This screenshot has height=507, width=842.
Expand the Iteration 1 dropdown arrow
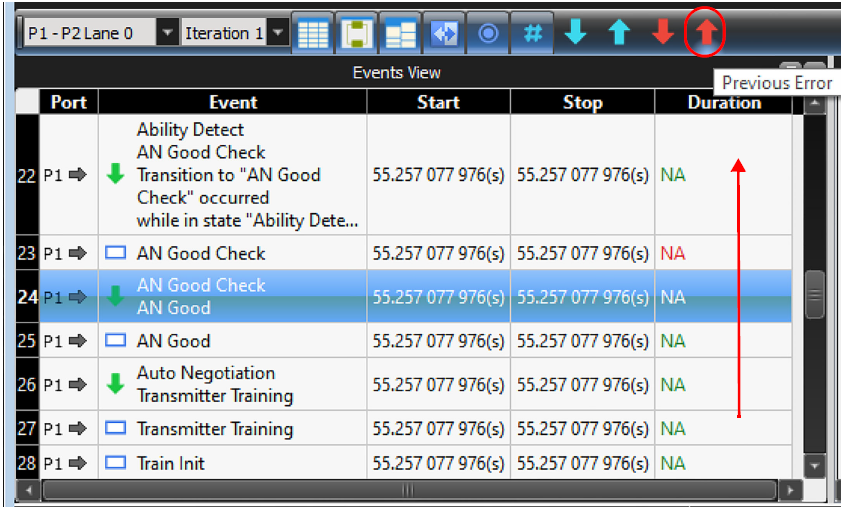click(x=278, y=33)
